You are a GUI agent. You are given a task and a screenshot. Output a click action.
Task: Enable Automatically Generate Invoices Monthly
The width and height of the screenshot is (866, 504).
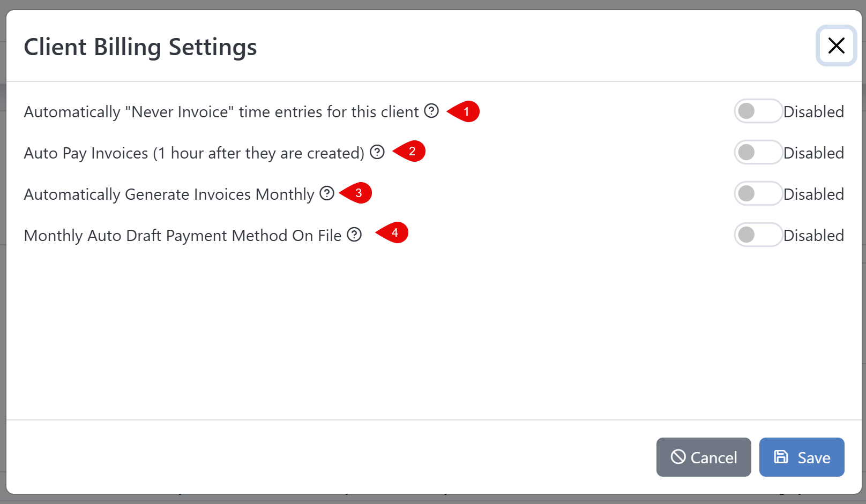click(x=758, y=193)
